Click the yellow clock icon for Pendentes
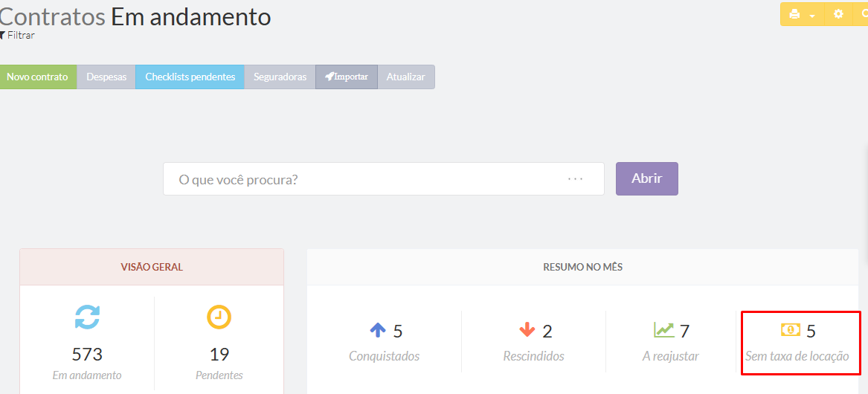 click(x=219, y=317)
